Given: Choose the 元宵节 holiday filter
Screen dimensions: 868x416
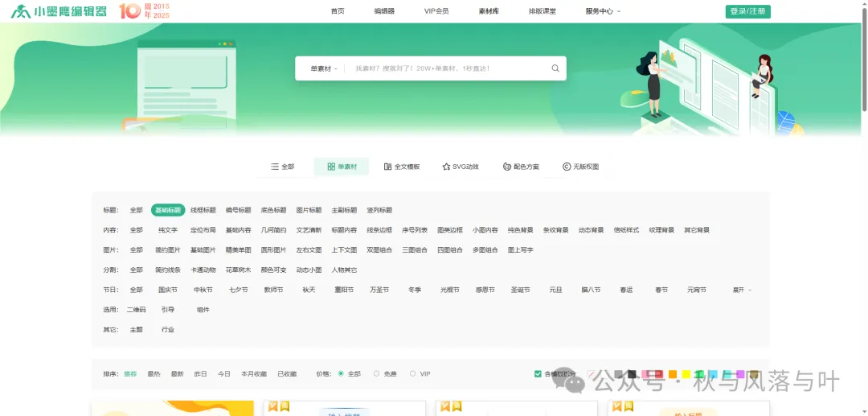Looking at the screenshot, I should 696,290.
